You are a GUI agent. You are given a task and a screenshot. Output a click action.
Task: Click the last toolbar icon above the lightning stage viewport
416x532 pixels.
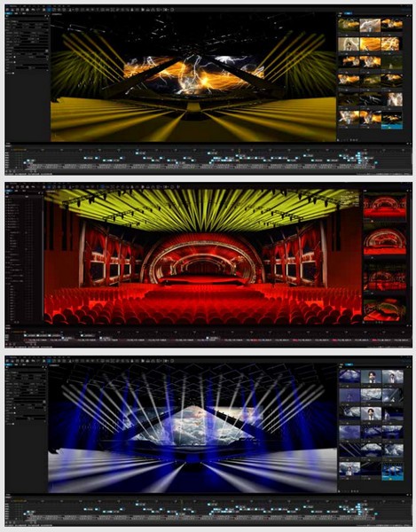click(x=172, y=10)
